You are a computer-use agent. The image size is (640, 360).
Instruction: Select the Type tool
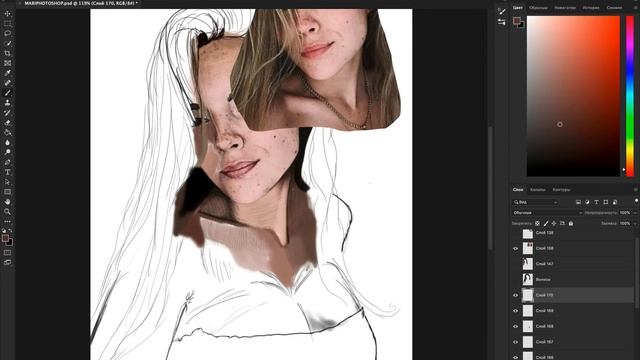tap(7, 172)
